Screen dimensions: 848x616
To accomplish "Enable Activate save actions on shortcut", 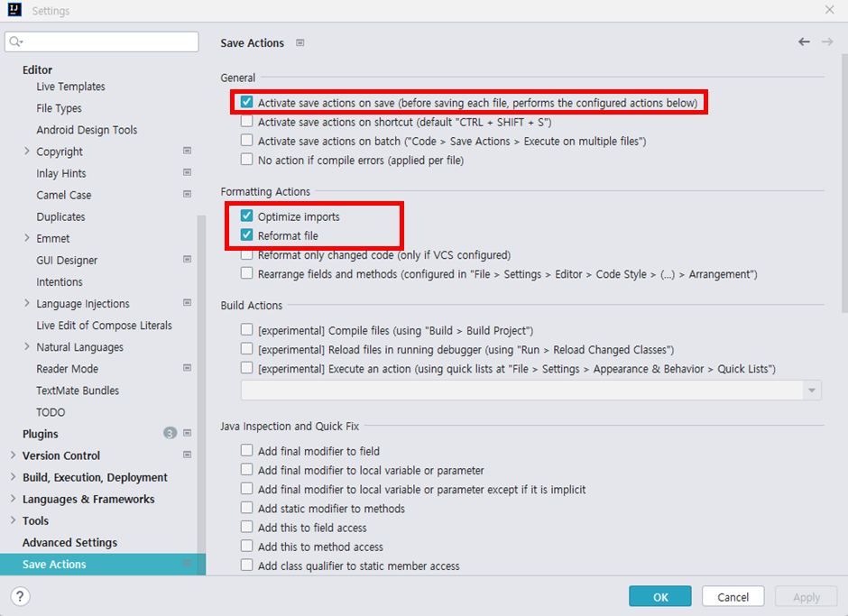I will click(x=246, y=122).
